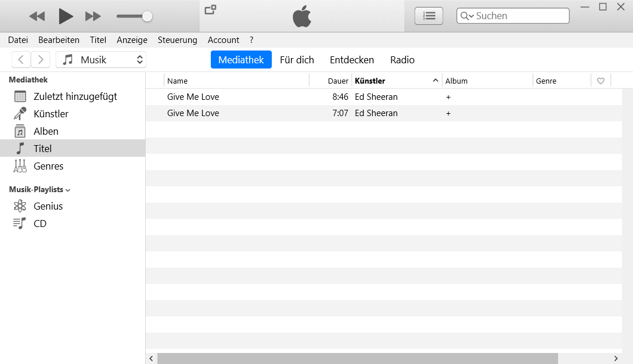Open Zuletzt hinzugefügt in sidebar

pos(73,96)
